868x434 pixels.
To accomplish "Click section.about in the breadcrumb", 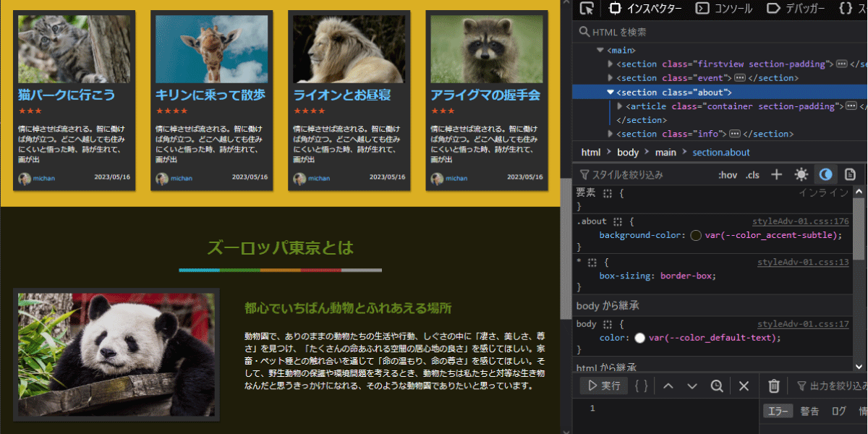I will coord(721,153).
